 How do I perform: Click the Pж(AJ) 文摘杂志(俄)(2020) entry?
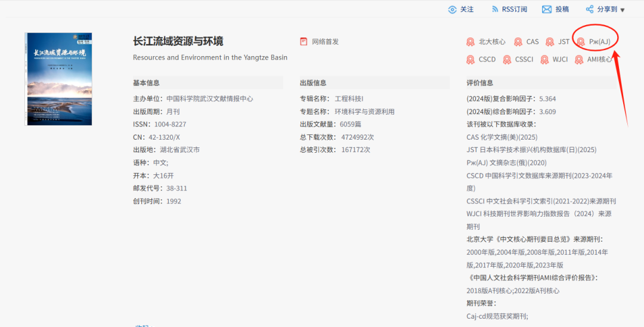507,162
